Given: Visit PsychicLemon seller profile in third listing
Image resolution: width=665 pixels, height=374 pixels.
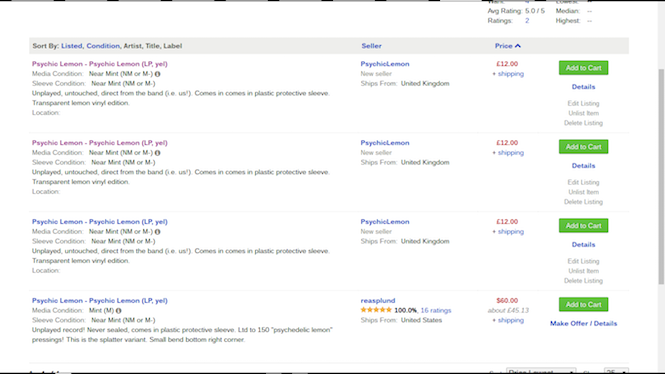Looking at the screenshot, I should pos(385,221).
